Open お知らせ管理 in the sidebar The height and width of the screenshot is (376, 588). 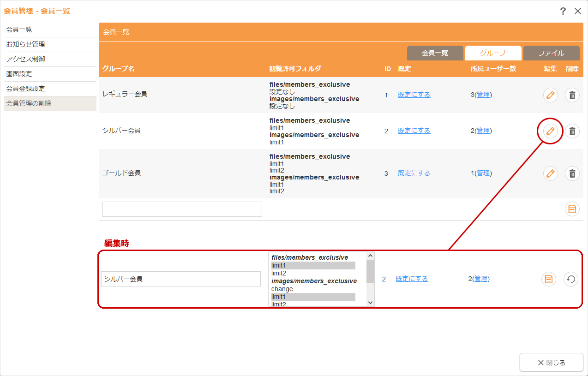[x=25, y=44]
